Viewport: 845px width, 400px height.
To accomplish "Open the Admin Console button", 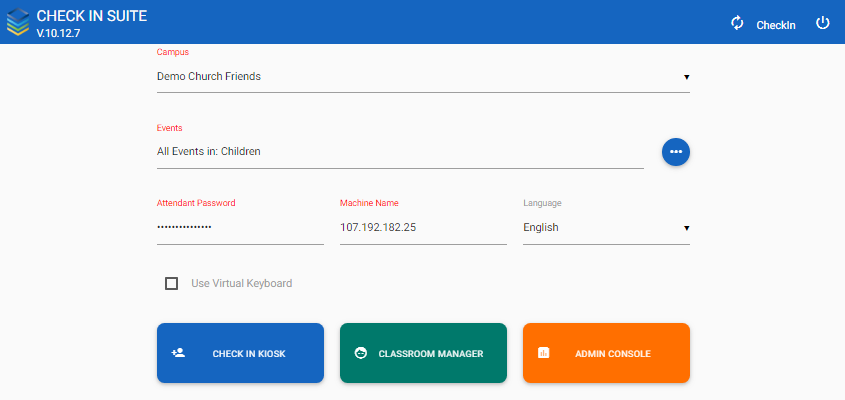I will [x=606, y=353].
